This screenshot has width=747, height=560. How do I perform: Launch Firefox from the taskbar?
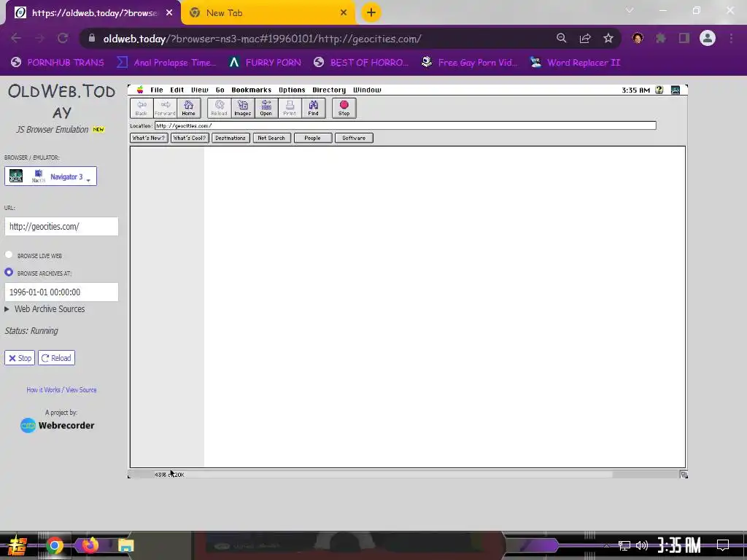point(90,545)
